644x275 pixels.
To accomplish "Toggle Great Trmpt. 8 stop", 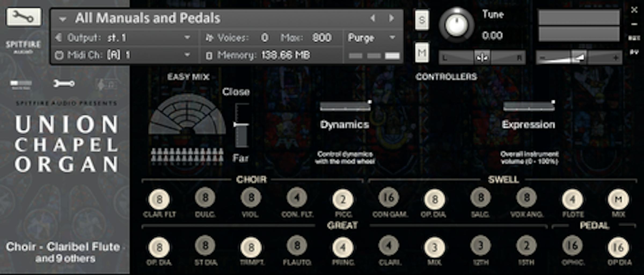I will click(251, 247).
